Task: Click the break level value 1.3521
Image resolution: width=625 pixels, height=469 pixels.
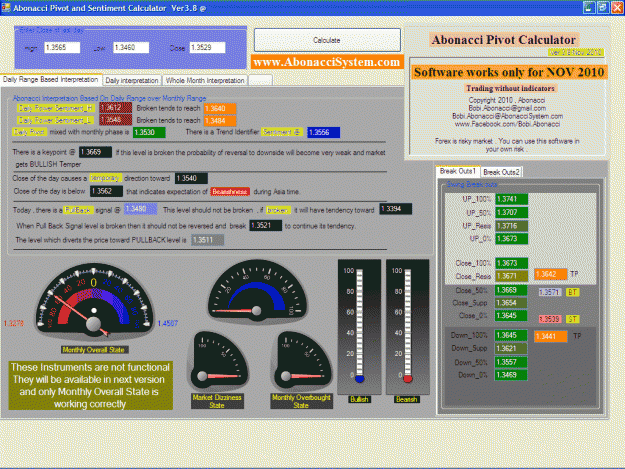Action: pyautogui.click(x=265, y=226)
